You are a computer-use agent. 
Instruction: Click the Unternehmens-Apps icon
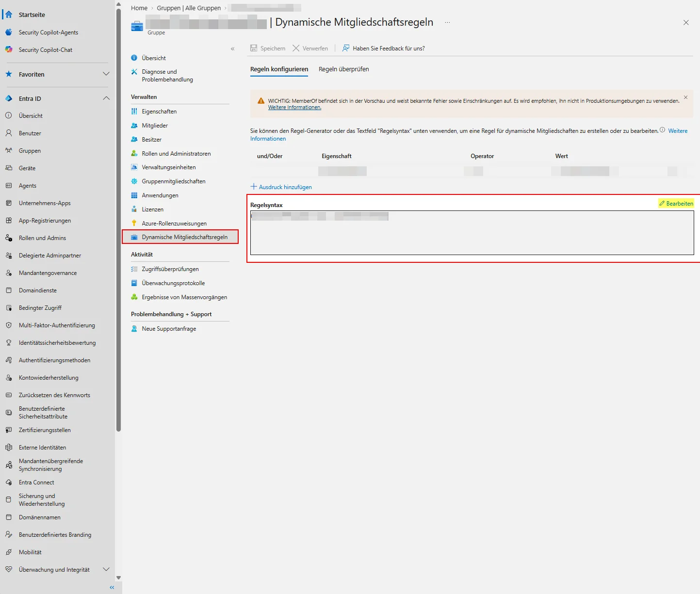9,203
